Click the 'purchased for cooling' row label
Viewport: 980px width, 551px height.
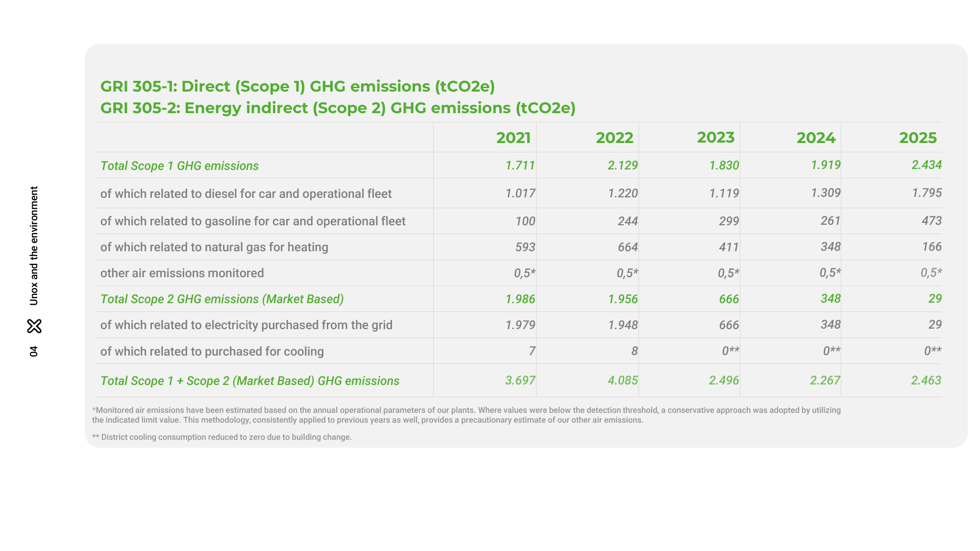[212, 352]
